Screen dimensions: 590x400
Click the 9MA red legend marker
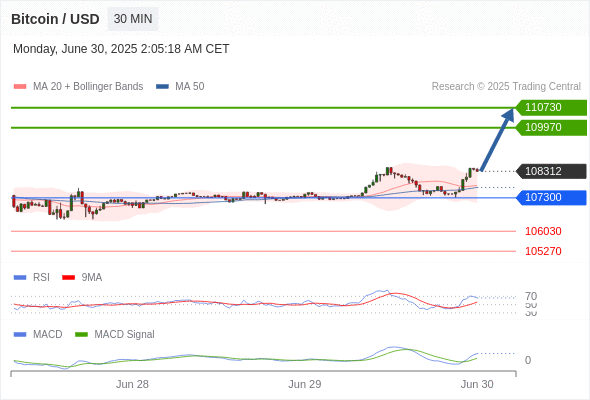coord(68,278)
